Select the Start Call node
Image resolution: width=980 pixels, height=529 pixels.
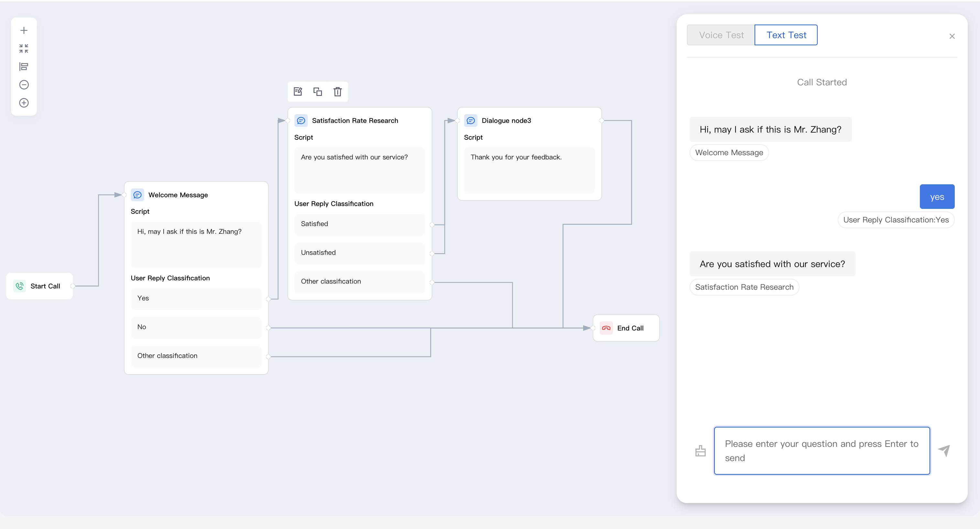click(x=39, y=286)
